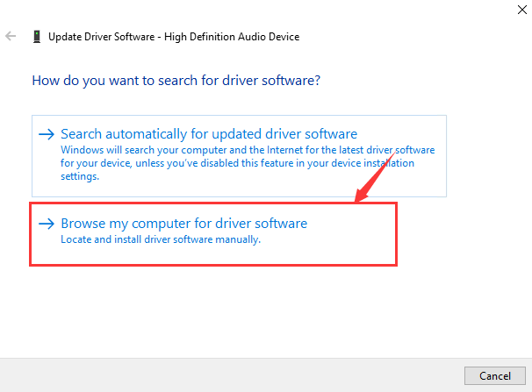Image resolution: width=532 pixels, height=392 pixels.
Task: Cancel the driver update wizard
Action: [x=494, y=375]
